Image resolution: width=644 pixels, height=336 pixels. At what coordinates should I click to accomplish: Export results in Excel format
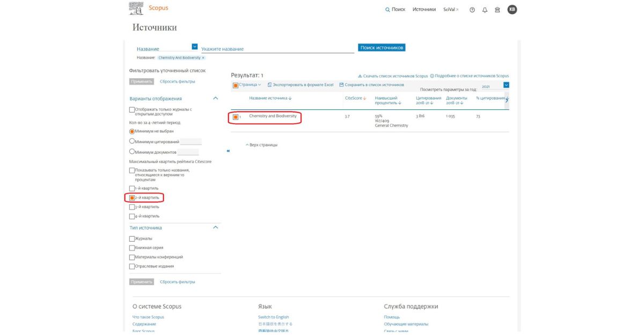[301, 85]
